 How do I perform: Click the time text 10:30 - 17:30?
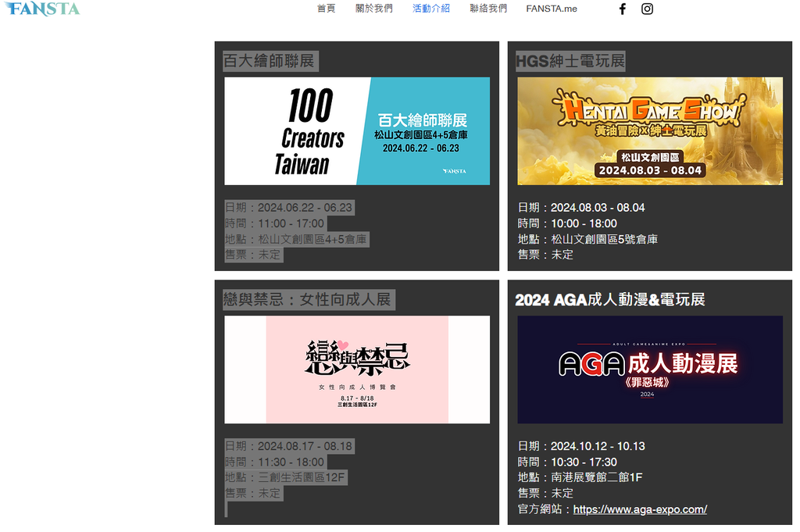tap(584, 462)
